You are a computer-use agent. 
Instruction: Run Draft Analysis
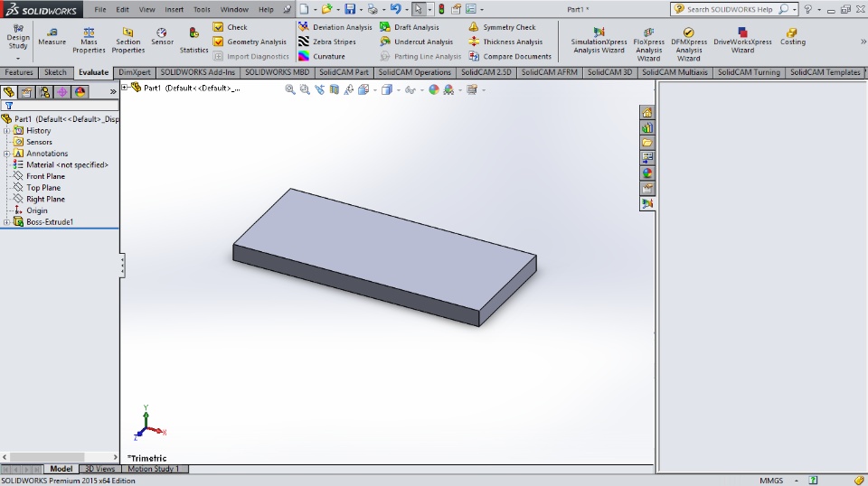click(x=409, y=27)
